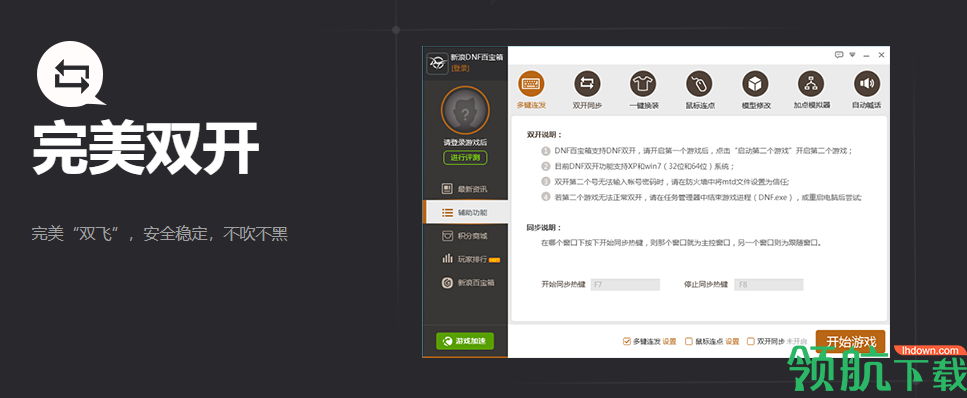Click the 停止同步热键 label

(x=706, y=284)
